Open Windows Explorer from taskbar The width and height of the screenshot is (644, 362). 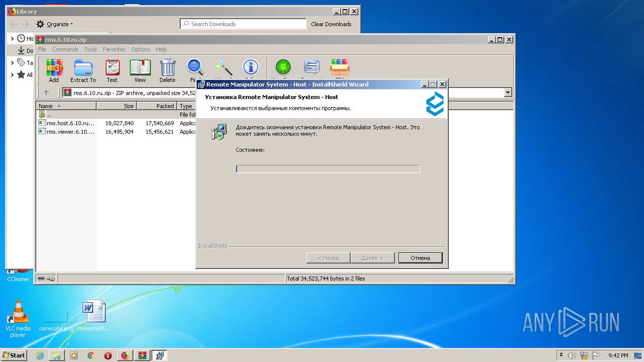(57, 355)
